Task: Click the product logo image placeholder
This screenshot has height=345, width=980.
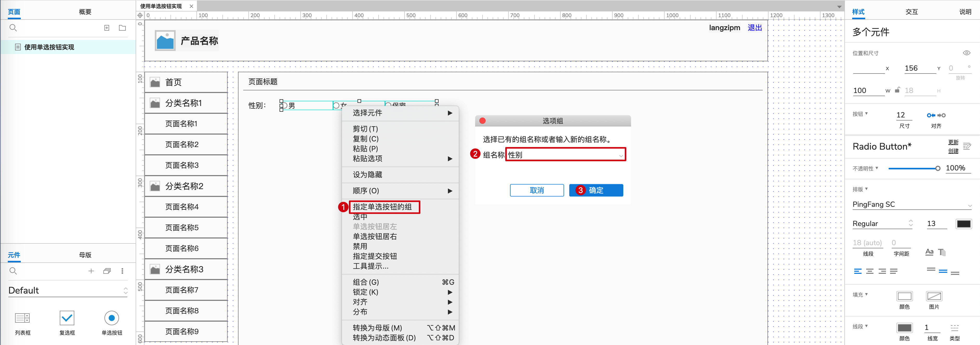Action: pyautogui.click(x=165, y=40)
